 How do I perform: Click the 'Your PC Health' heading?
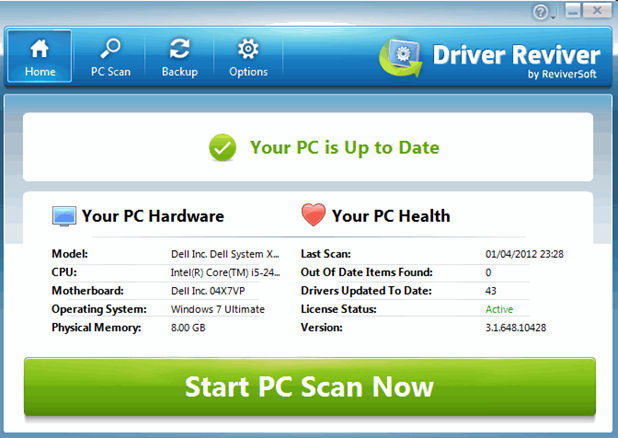pyautogui.click(x=391, y=216)
